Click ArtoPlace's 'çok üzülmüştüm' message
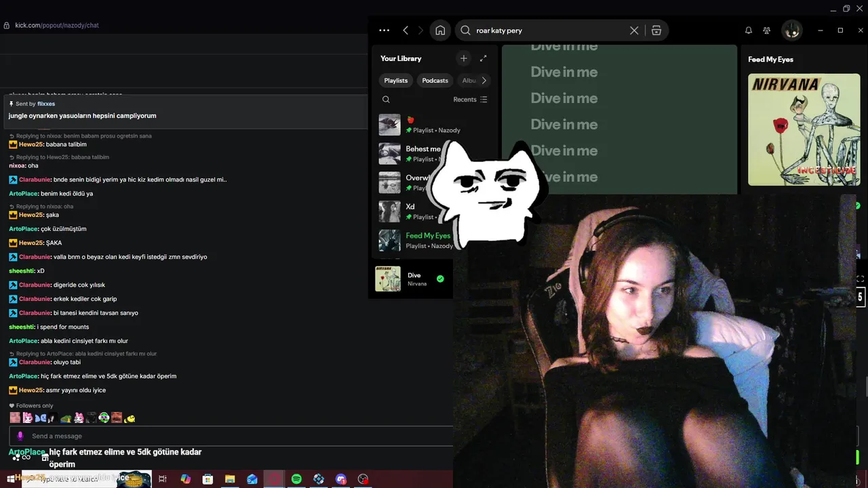The width and height of the screenshot is (868, 488). click(47, 228)
